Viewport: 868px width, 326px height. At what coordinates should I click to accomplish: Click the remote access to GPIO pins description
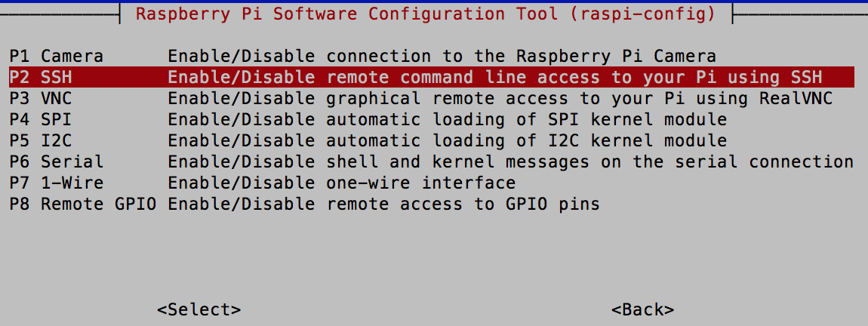click(384, 205)
